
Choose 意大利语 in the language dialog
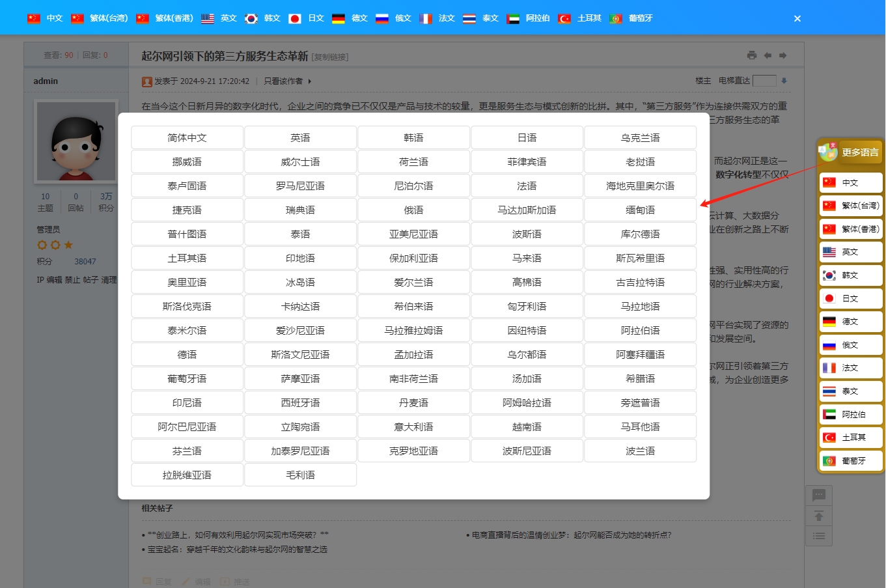(414, 427)
